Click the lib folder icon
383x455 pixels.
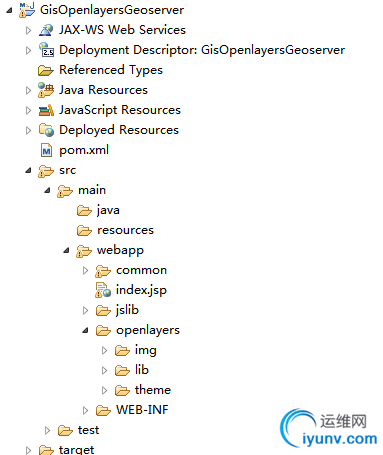point(122,370)
